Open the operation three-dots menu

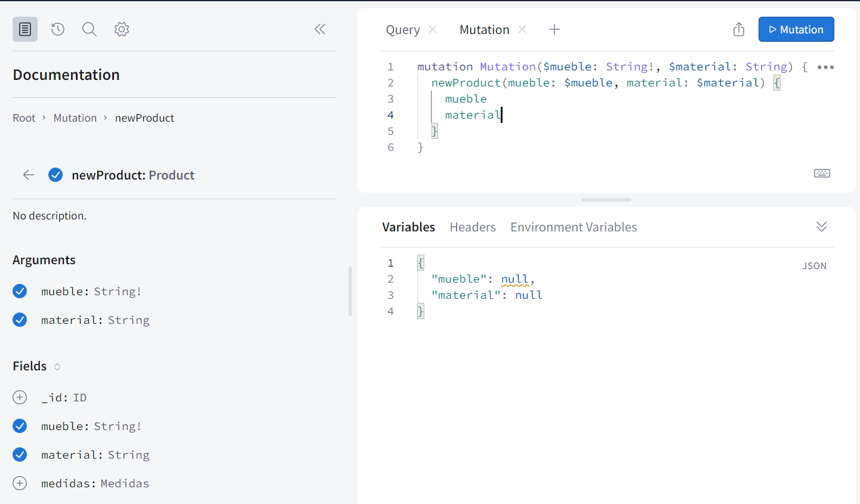coord(825,67)
